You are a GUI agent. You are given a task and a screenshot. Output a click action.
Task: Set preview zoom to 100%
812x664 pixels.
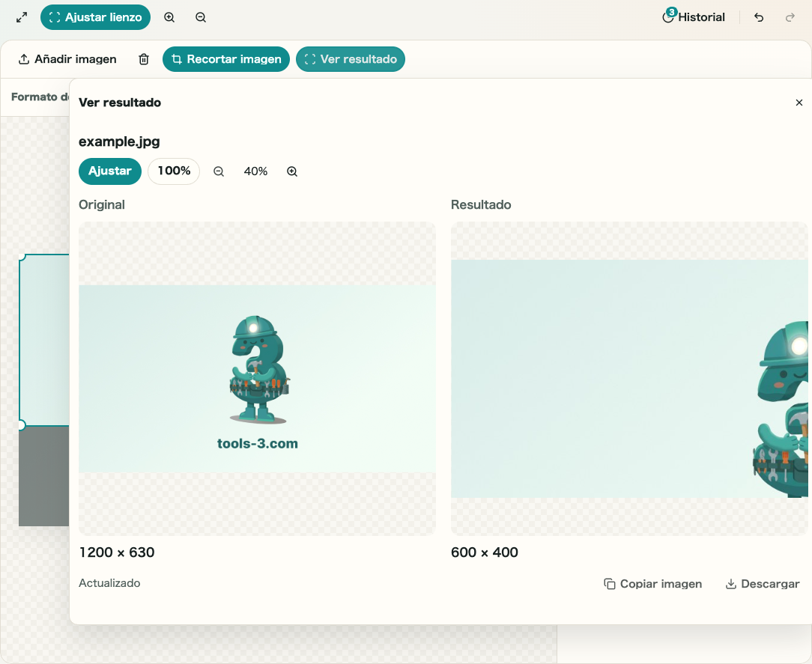pos(174,171)
